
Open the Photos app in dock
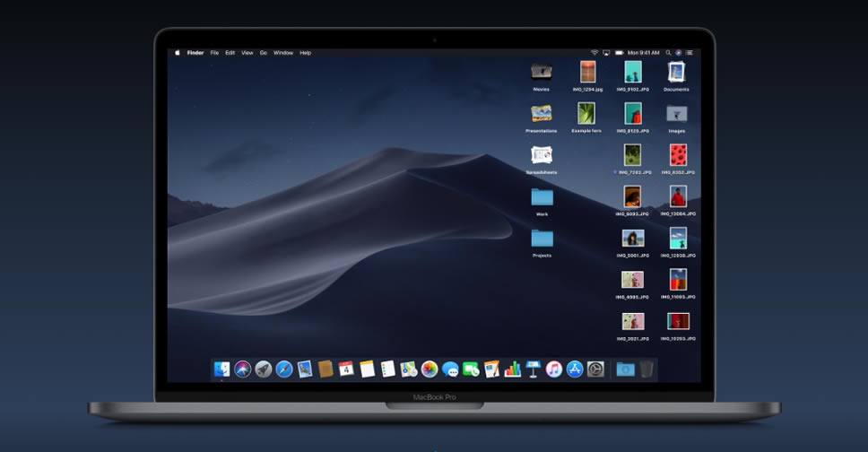(430, 369)
